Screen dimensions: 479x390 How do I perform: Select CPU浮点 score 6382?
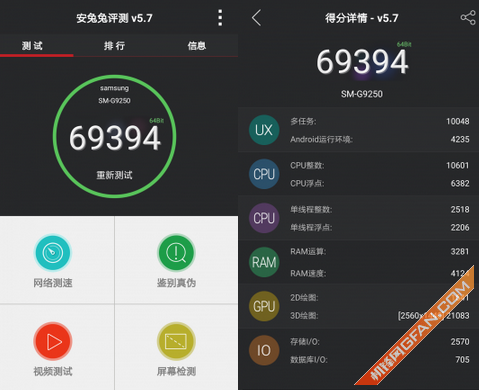[460, 183]
